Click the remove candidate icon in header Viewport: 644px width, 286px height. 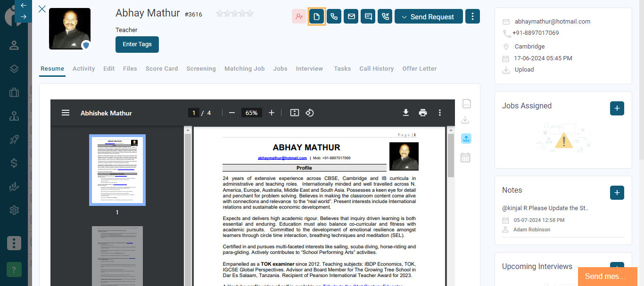(299, 16)
